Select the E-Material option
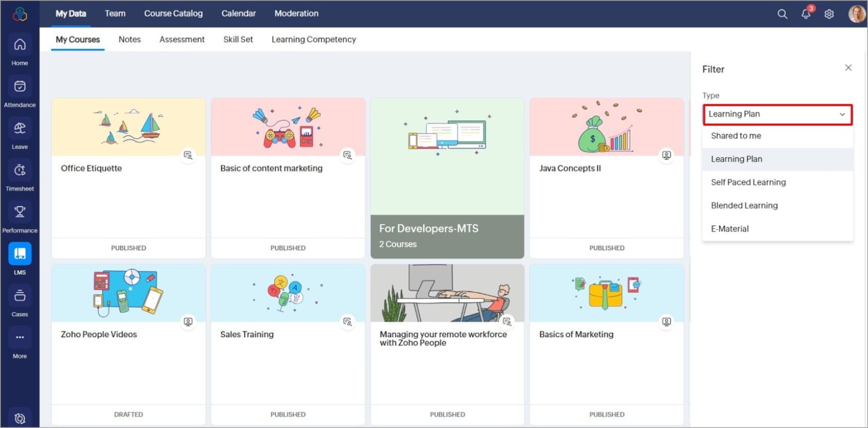This screenshot has height=428, width=868. point(777,229)
